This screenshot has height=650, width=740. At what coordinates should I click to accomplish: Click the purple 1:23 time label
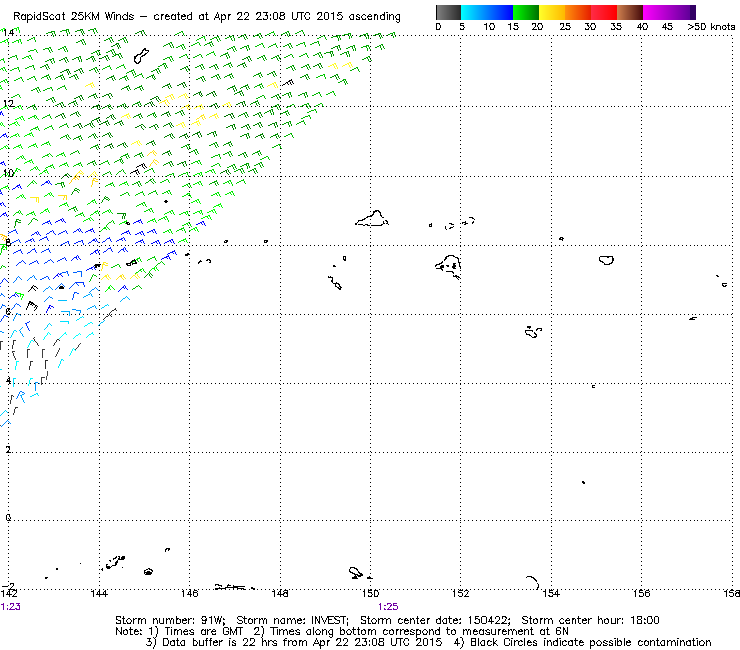coord(10,607)
